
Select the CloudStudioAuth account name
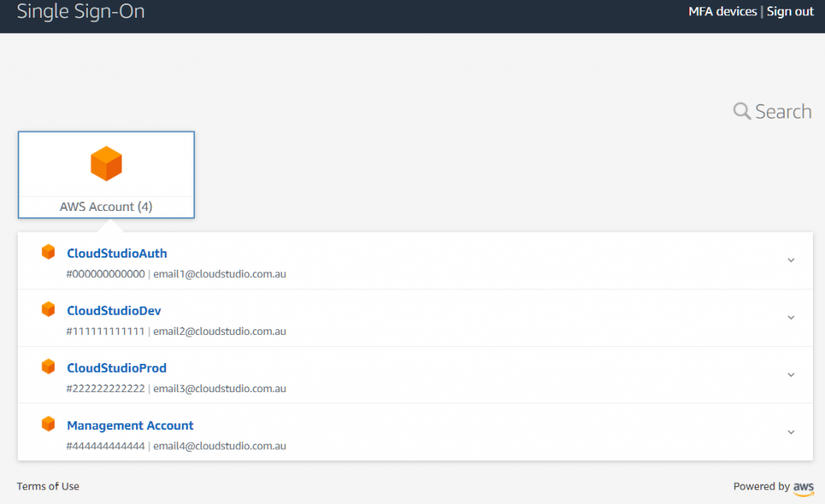[x=117, y=254]
